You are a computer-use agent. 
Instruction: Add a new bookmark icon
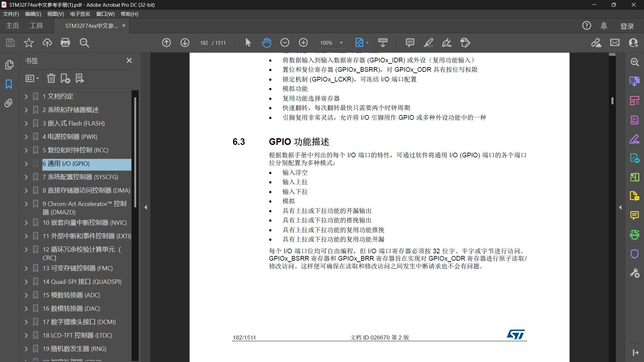click(65, 78)
